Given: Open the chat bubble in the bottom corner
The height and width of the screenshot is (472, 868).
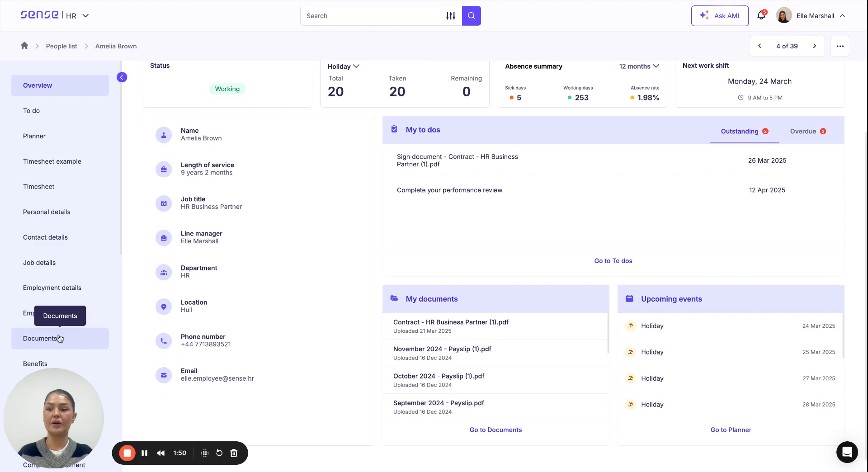Looking at the screenshot, I should [x=847, y=452].
